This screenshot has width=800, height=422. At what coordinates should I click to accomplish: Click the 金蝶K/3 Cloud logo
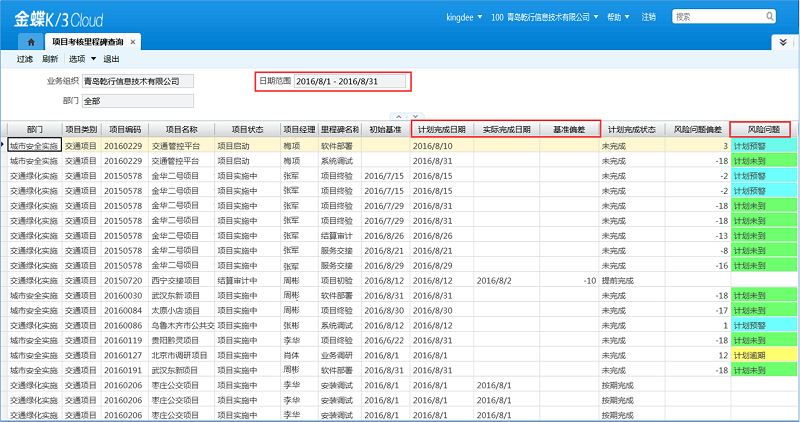pyautogui.click(x=59, y=19)
